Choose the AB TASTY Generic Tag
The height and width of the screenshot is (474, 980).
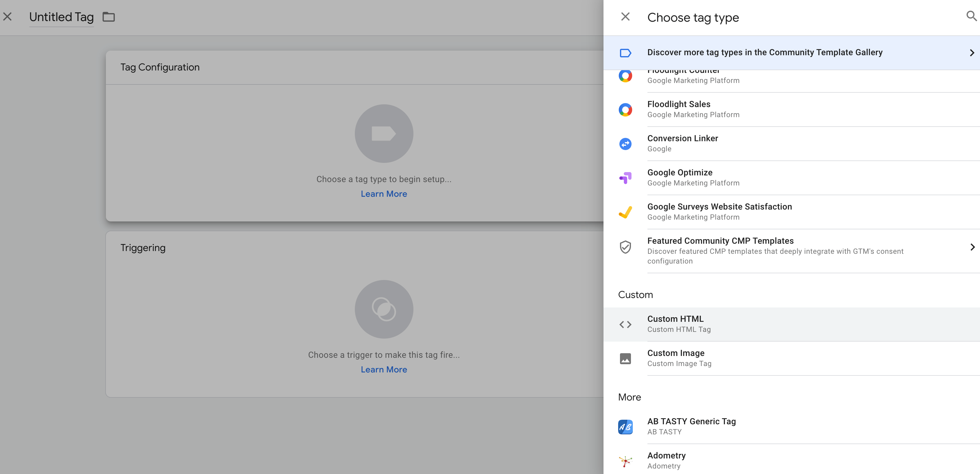click(x=792, y=427)
